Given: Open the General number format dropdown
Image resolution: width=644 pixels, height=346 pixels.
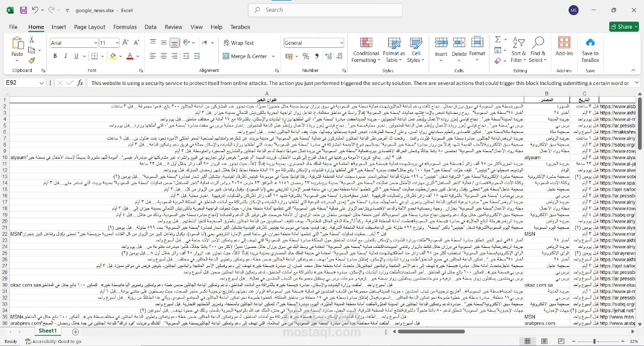Looking at the screenshot, I should tap(341, 43).
